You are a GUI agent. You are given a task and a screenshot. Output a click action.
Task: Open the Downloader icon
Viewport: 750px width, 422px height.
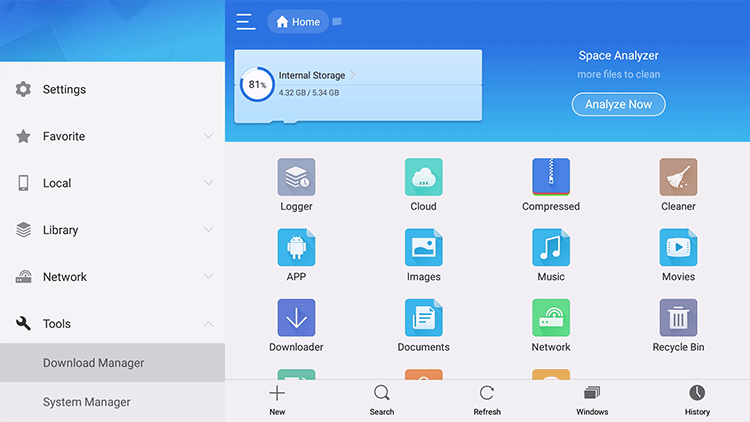(x=296, y=318)
